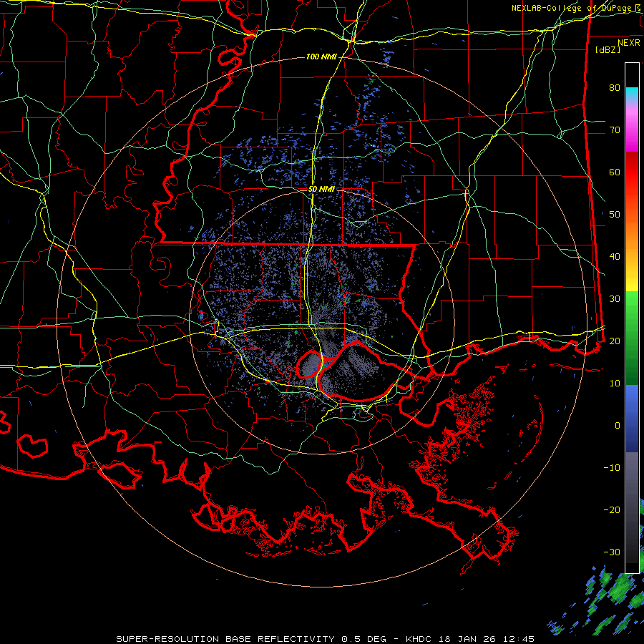This screenshot has height=644, width=644.
Task: Click the 20 dBZ scale value
Action: (615, 341)
